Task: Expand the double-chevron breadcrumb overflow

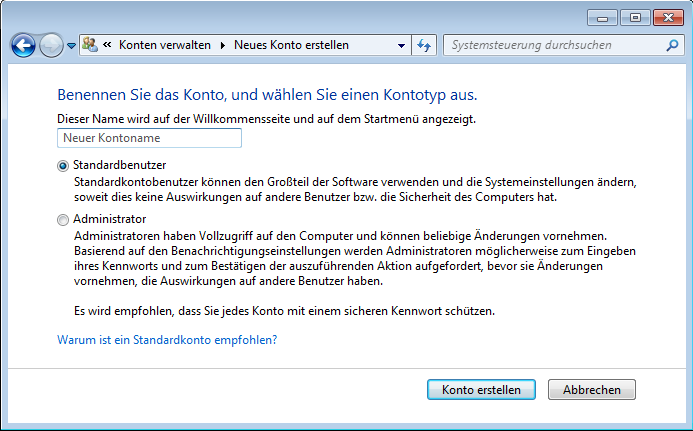Action: pyautogui.click(x=107, y=45)
